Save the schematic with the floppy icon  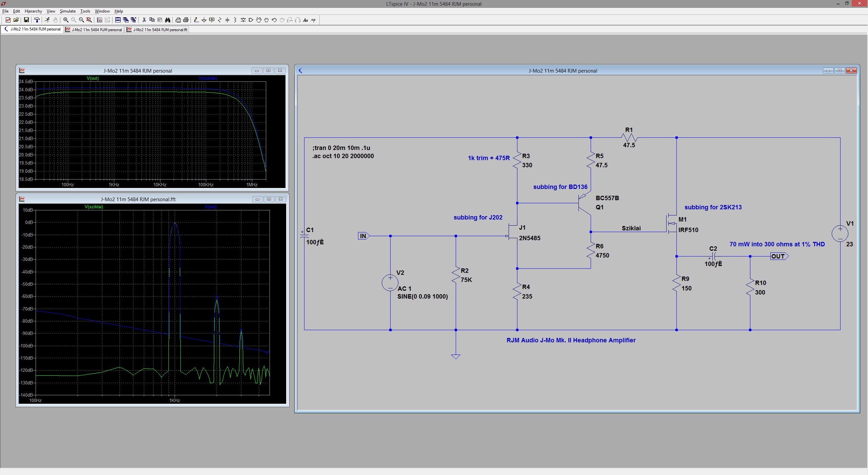pos(26,20)
